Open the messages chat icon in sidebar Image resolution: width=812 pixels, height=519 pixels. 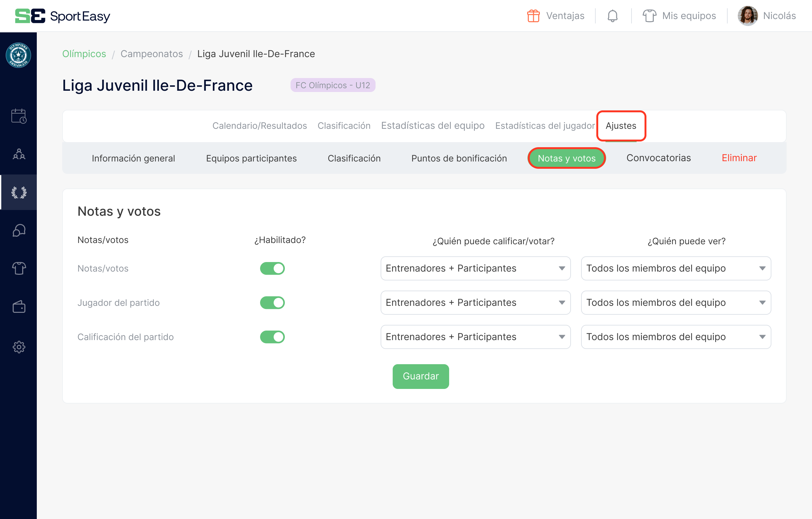click(x=19, y=231)
